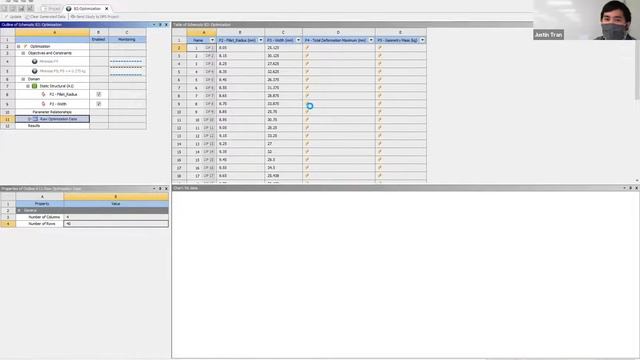
Task: Open the Name column filter dropdown
Action: 212,40
